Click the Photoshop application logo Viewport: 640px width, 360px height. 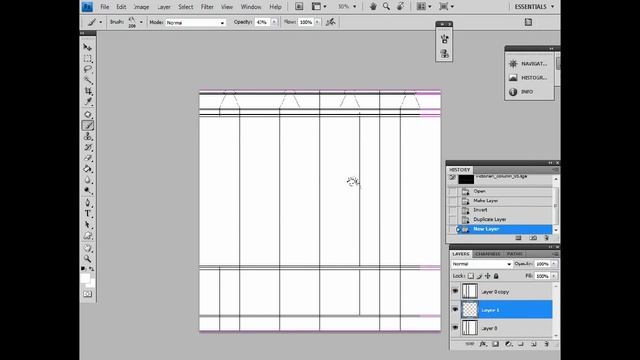87,7
